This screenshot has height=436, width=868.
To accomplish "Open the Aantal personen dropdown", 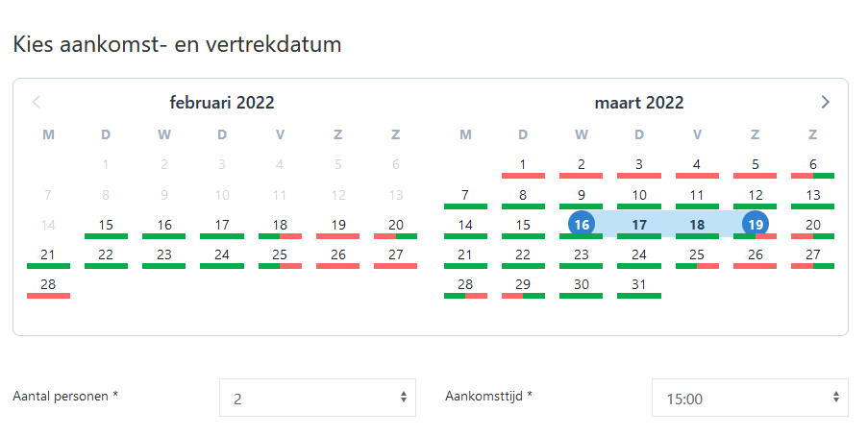I will coord(317,398).
